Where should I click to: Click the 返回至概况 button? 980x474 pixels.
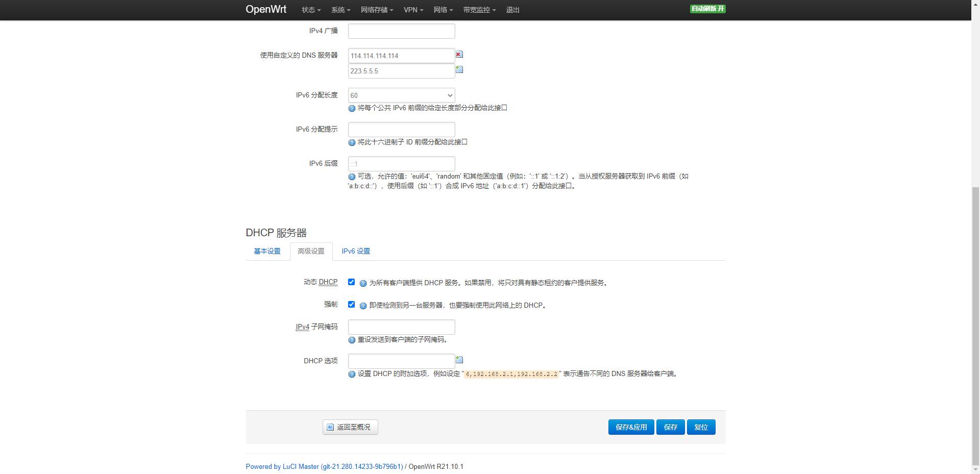pos(350,427)
